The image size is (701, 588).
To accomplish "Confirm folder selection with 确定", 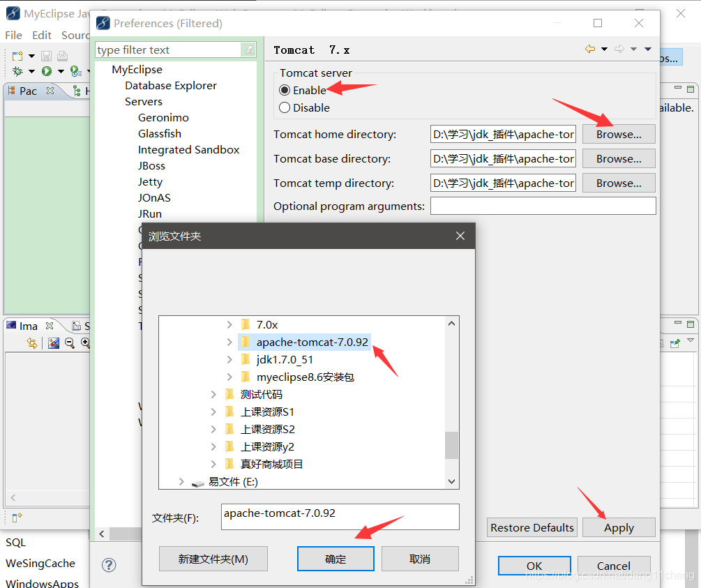I will click(336, 559).
